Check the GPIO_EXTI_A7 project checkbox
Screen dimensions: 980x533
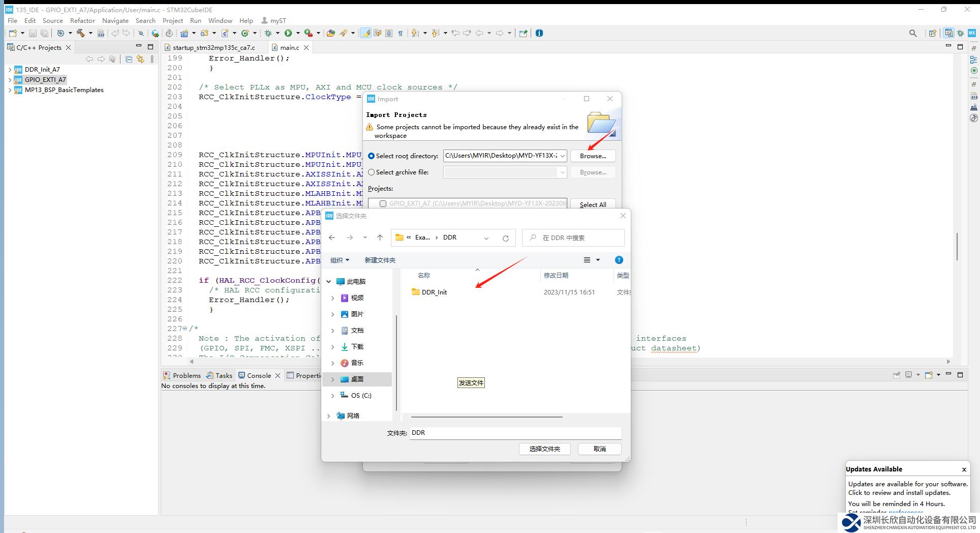(x=383, y=203)
